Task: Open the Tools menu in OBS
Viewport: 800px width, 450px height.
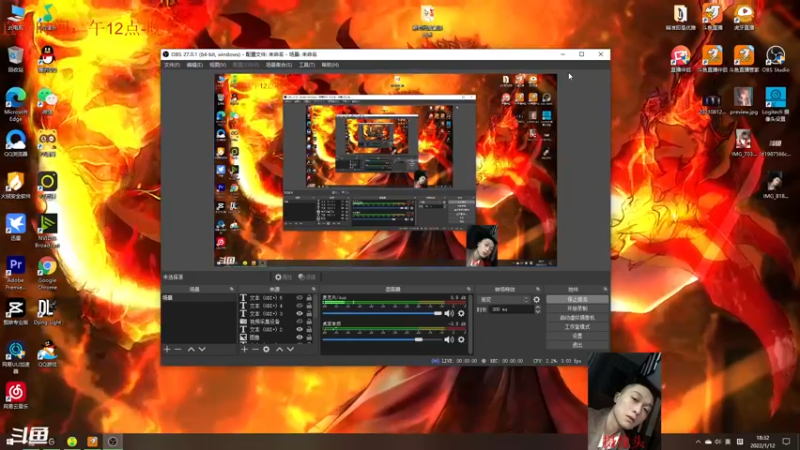Action: pos(307,65)
